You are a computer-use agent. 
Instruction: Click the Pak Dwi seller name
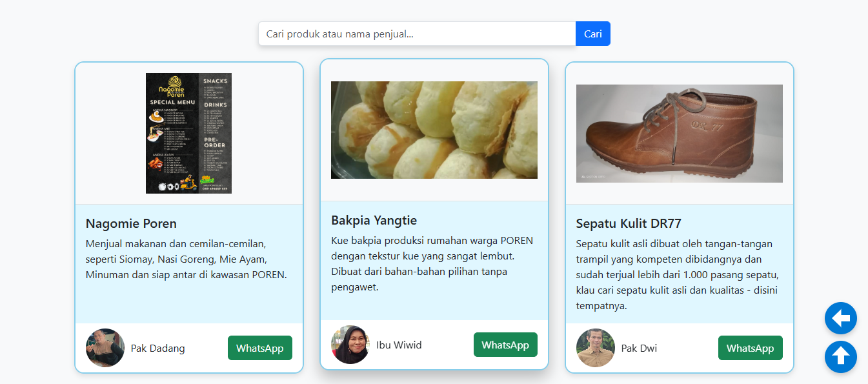639,348
